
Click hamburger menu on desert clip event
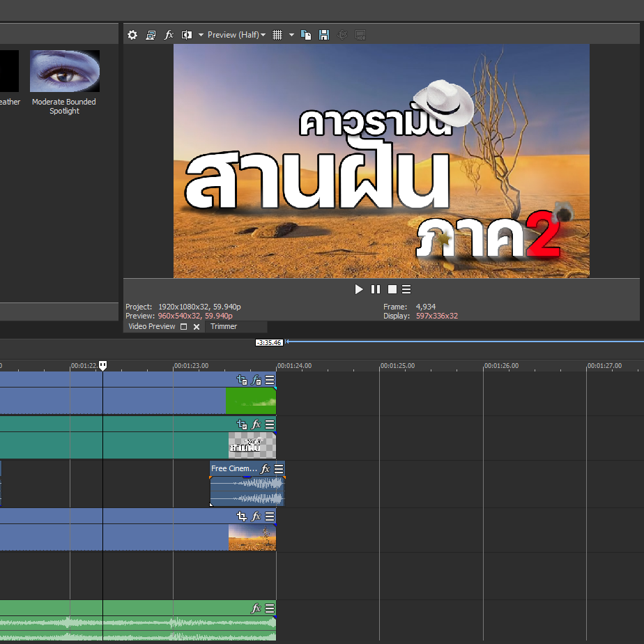pos(270,516)
